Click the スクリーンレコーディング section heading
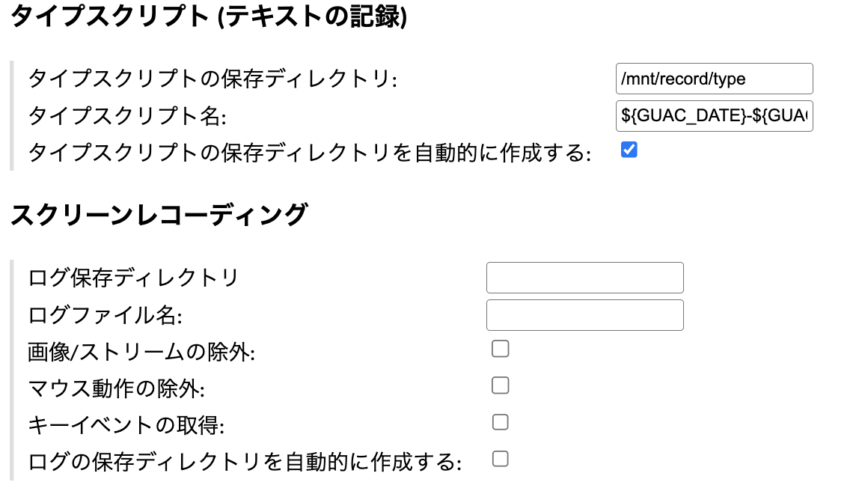 [159, 215]
